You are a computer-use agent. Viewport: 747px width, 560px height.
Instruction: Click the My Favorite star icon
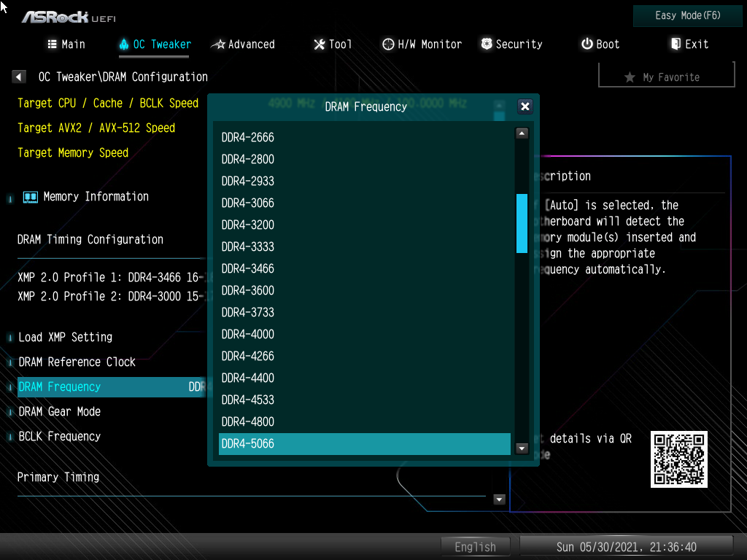coord(630,77)
